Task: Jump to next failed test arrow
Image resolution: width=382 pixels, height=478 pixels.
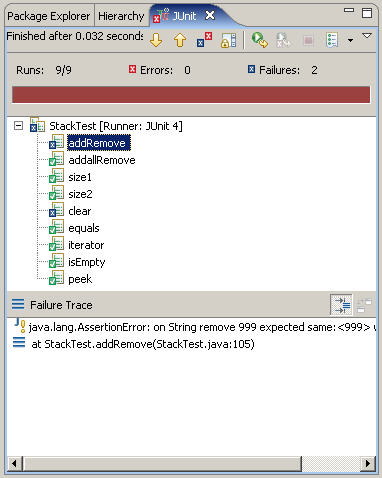Action: 156,40
